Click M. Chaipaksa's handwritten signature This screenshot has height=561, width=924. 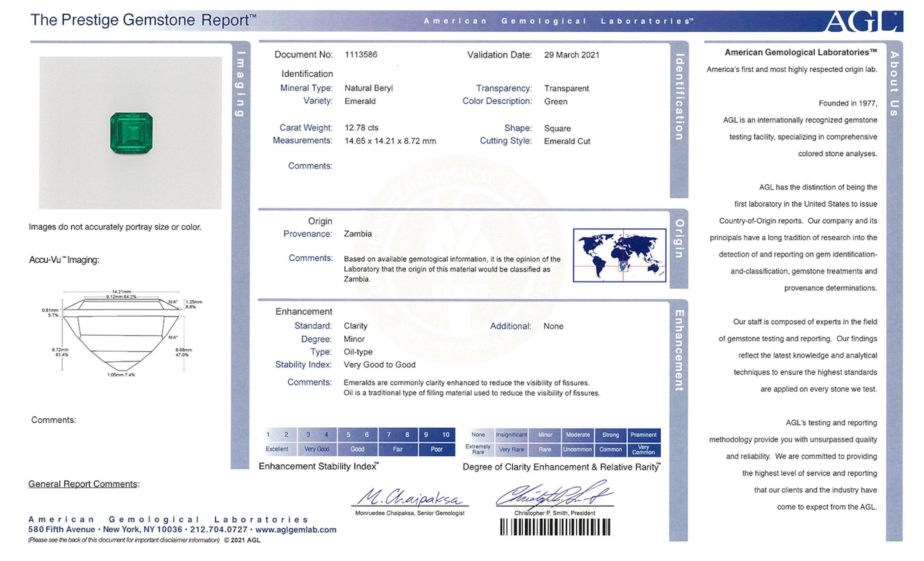click(410, 497)
